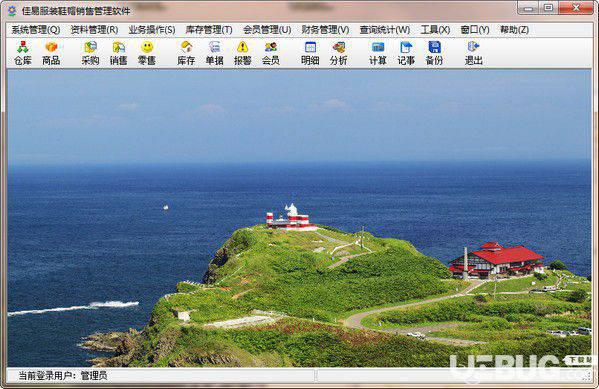Open the 会员 member toolbar icon
This screenshot has height=389, width=599.
271,53
